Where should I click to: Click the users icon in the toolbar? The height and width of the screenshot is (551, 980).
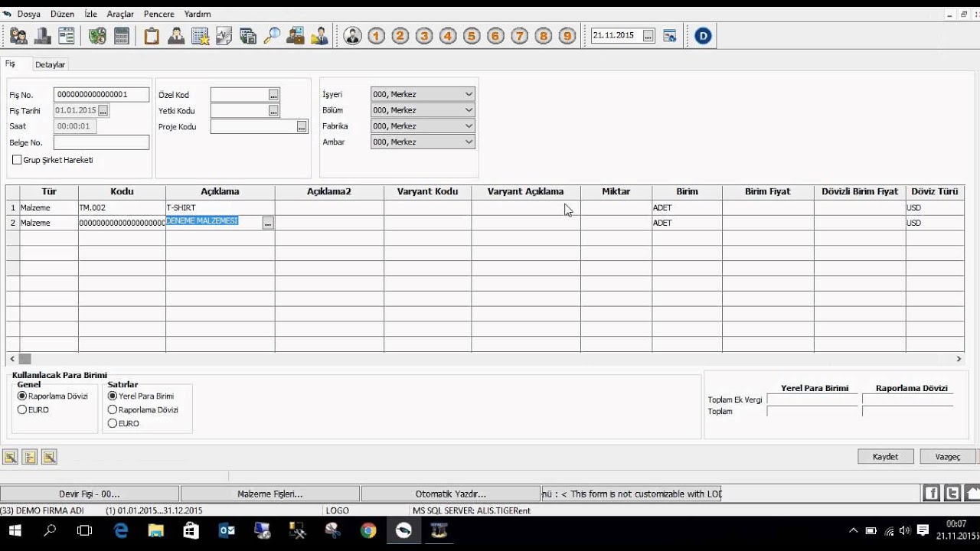(18, 36)
